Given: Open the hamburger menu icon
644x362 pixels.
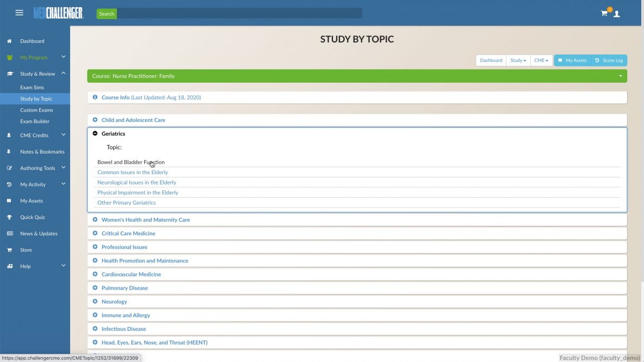Looking at the screenshot, I should tap(19, 13).
